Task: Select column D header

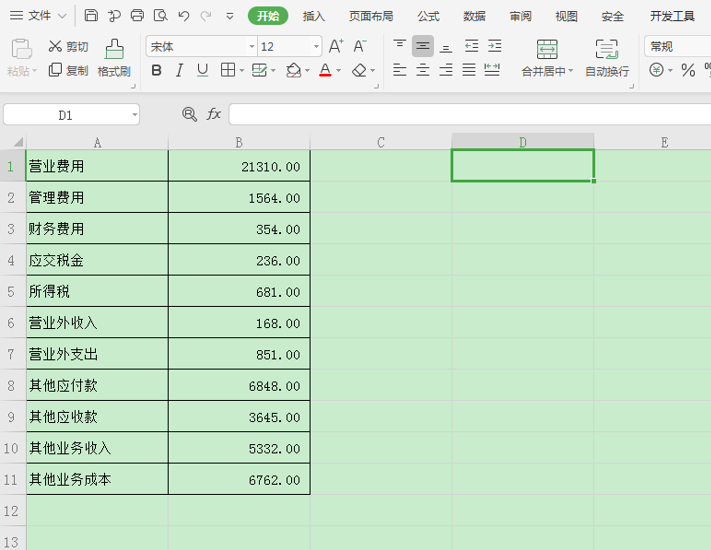Action: [x=523, y=142]
